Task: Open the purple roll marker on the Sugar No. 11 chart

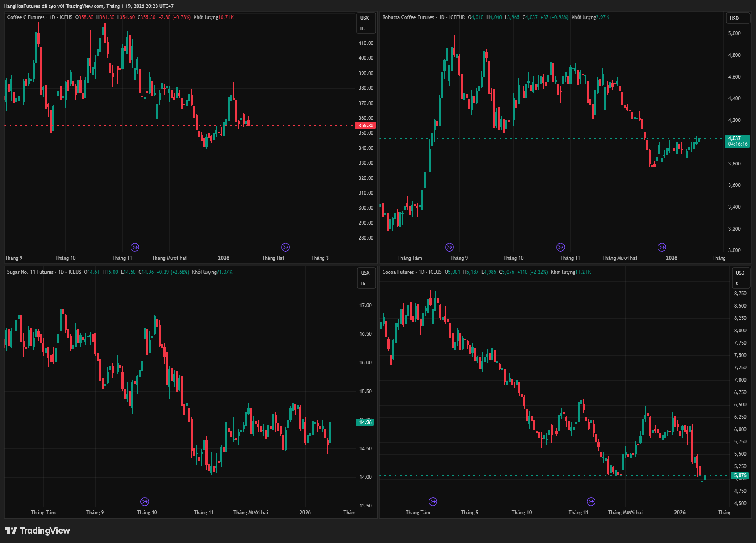Action: click(145, 501)
